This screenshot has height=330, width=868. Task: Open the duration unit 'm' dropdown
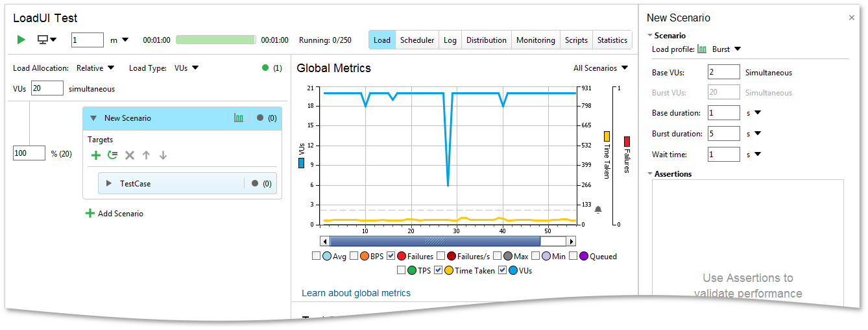119,40
